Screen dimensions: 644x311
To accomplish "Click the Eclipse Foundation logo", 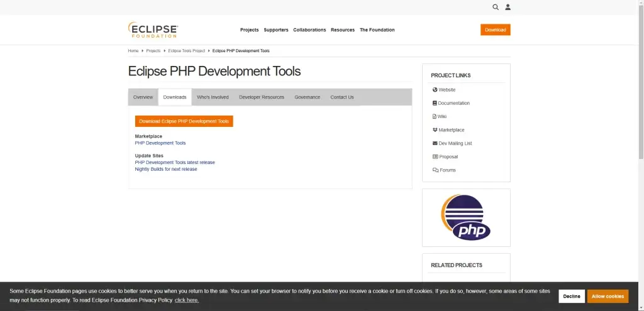I will point(153,30).
